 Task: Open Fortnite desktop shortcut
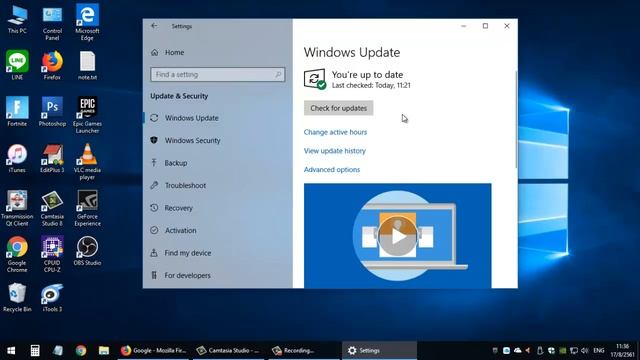tap(17, 111)
